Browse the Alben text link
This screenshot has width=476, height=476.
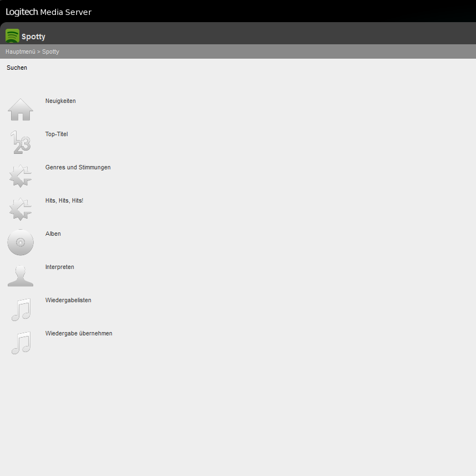click(53, 234)
